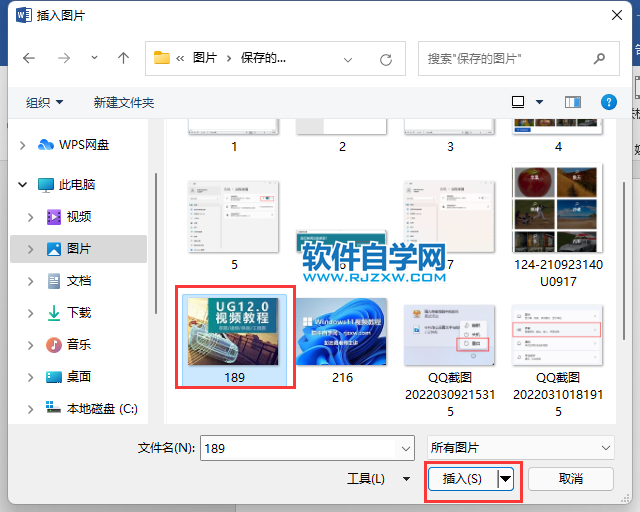This screenshot has width=640, height=512.
Task: Click the 取消 button
Action: [571, 479]
